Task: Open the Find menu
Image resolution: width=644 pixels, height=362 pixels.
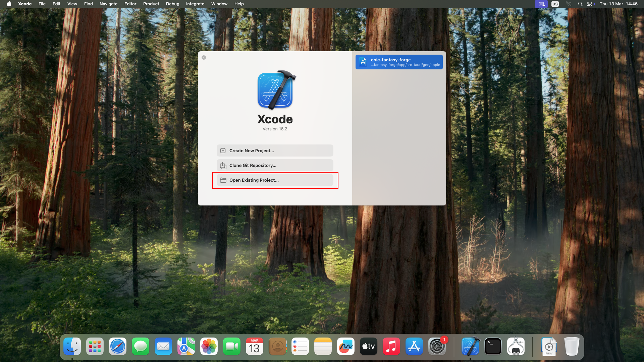Action: pyautogui.click(x=88, y=4)
